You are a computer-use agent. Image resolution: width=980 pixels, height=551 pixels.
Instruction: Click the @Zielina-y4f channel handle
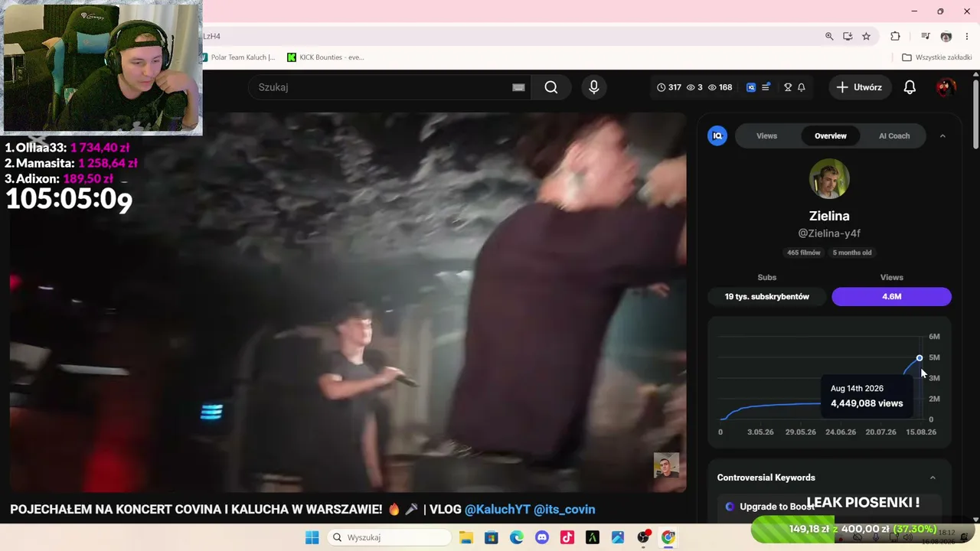pyautogui.click(x=829, y=233)
